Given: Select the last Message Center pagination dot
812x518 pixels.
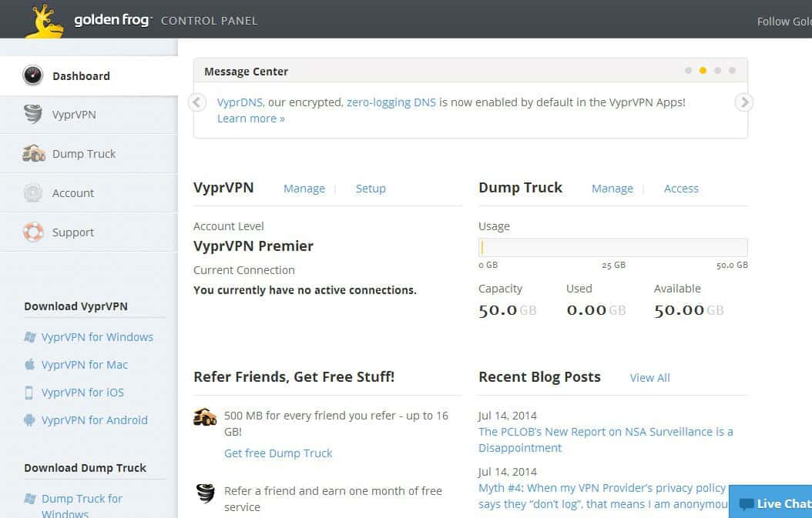Looking at the screenshot, I should (732, 69).
